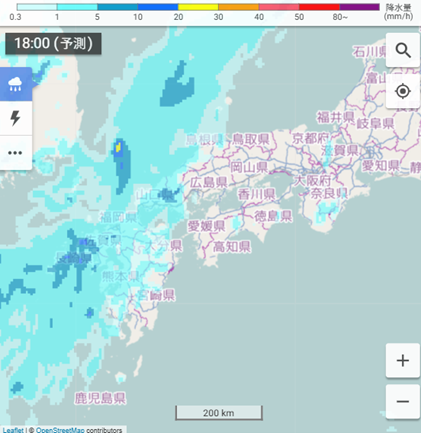The height and width of the screenshot is (433, 421).
Task: Click the purple 80~ legend swatch
Action: 359,7
